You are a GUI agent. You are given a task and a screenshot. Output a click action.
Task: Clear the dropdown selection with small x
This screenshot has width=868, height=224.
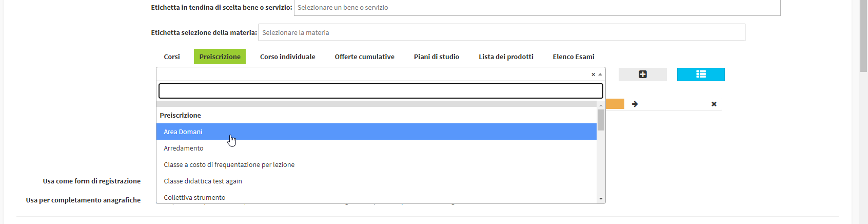click(x=593, y=74)
